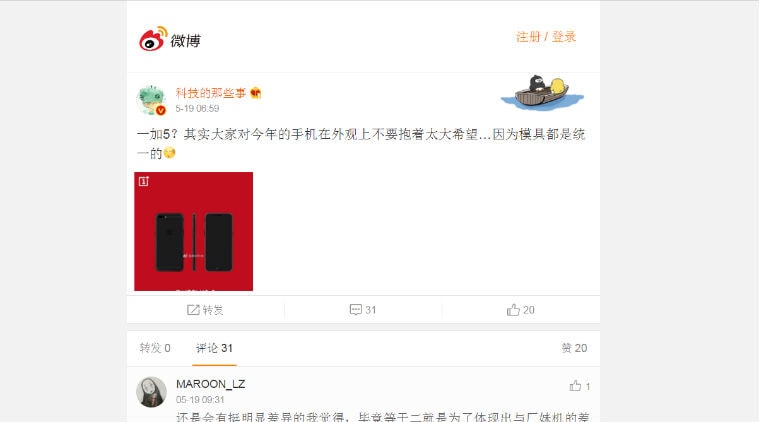Click the emoji in the post text
Viewport: 759px width, 422px height.
tap(169, 153)
